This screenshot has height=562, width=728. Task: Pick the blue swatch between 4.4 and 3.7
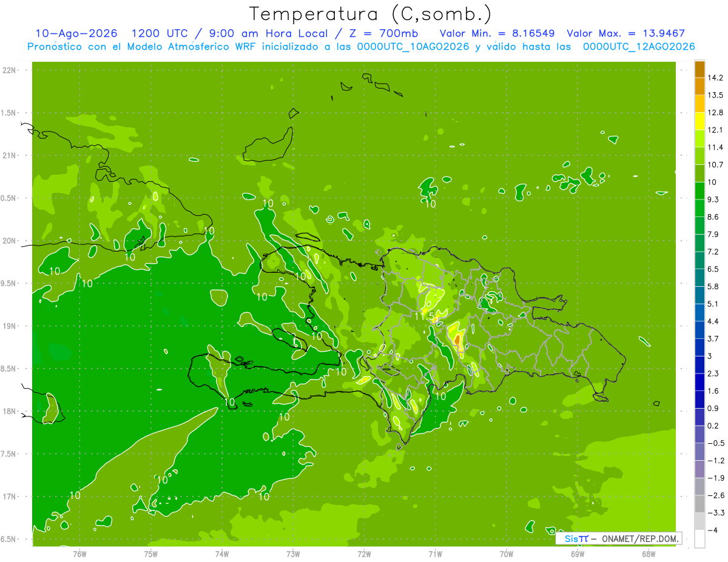click(699, 330)
